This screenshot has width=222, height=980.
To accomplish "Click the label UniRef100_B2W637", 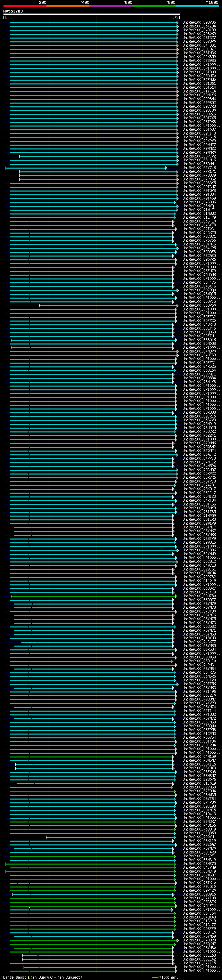I will click(x=199, y=875).
